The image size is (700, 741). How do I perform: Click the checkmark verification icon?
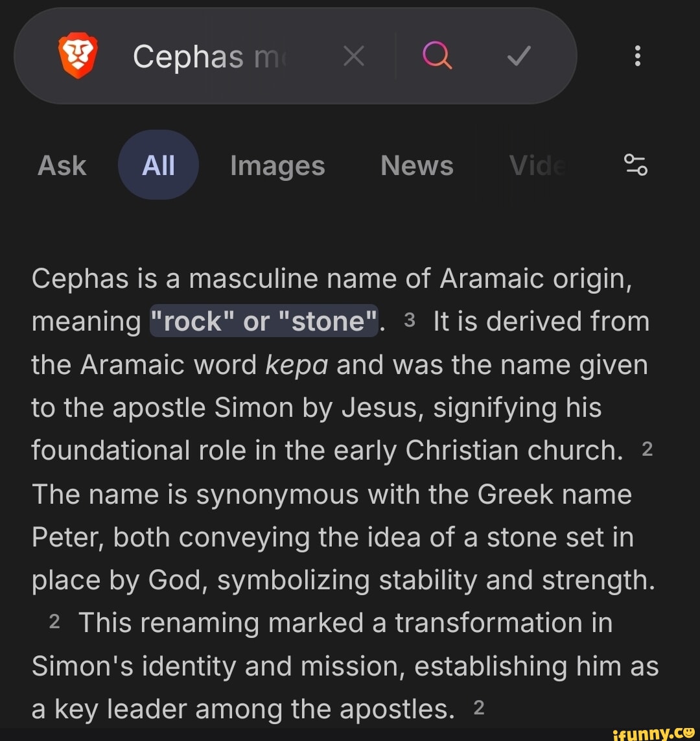pyautogui.click(x=517, y=56)
